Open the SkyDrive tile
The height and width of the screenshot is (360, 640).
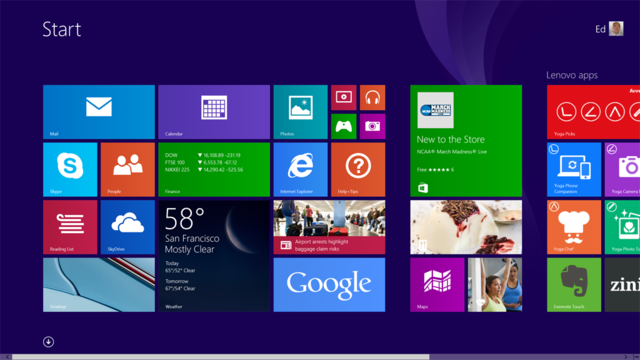[x=128, y=227]
